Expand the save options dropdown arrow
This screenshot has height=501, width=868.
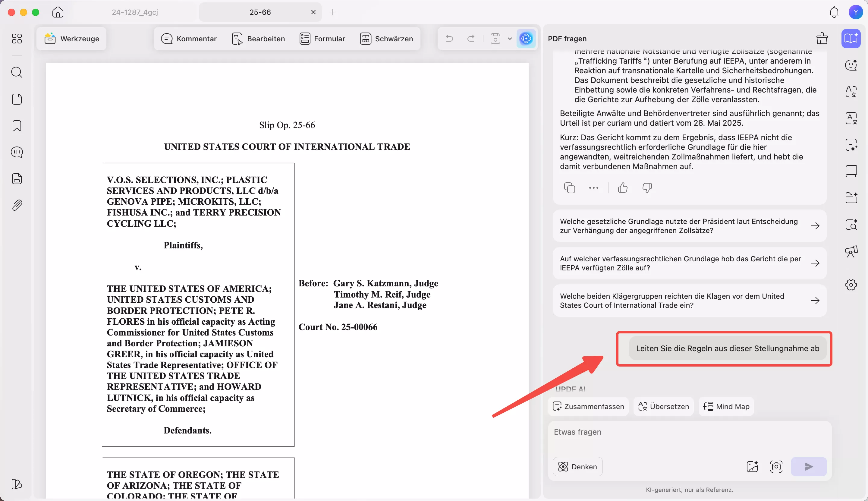[x=510, y=39]
